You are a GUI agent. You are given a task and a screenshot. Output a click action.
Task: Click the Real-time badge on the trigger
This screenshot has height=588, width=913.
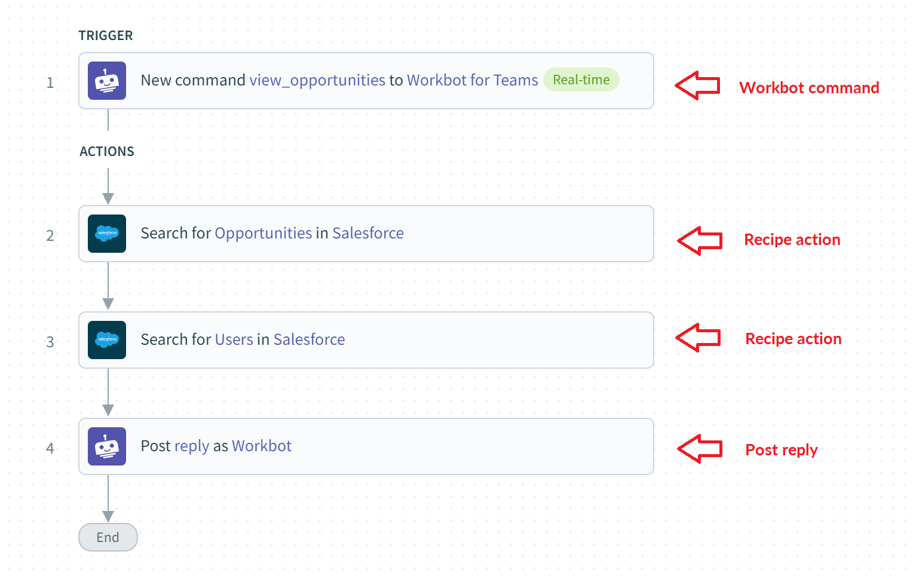click(581, 80)
